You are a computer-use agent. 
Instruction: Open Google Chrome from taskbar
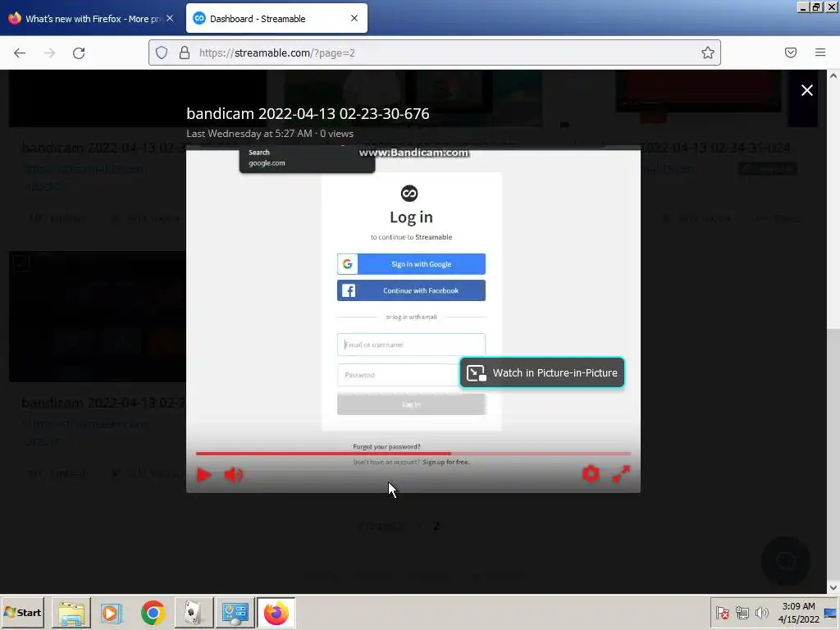[x=153, y=612]
